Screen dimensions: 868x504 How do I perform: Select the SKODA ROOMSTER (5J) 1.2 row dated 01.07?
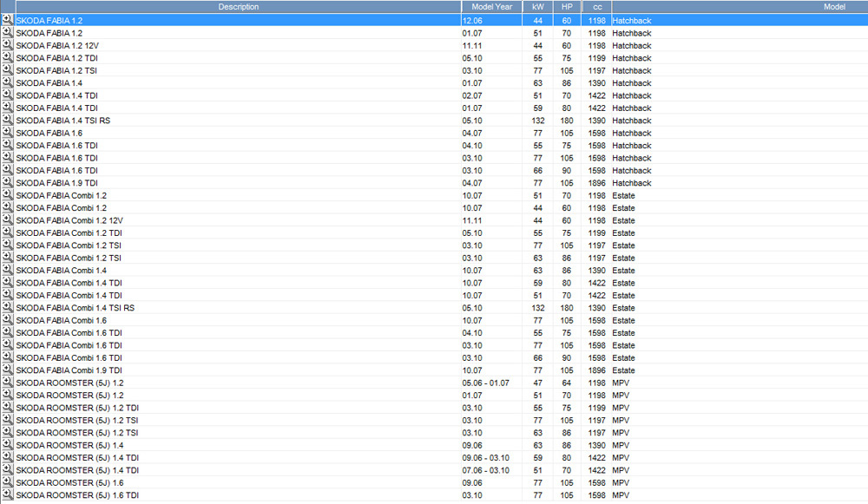coord(69,396)
